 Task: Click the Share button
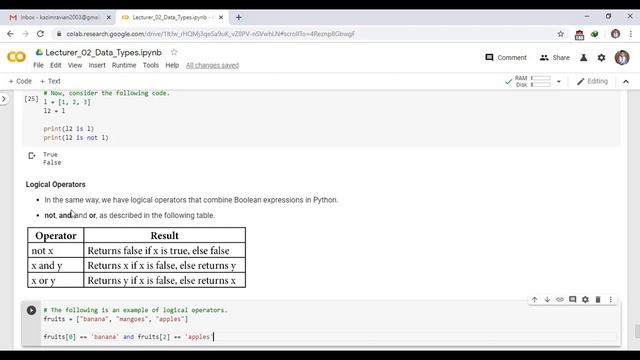[554, 58]
